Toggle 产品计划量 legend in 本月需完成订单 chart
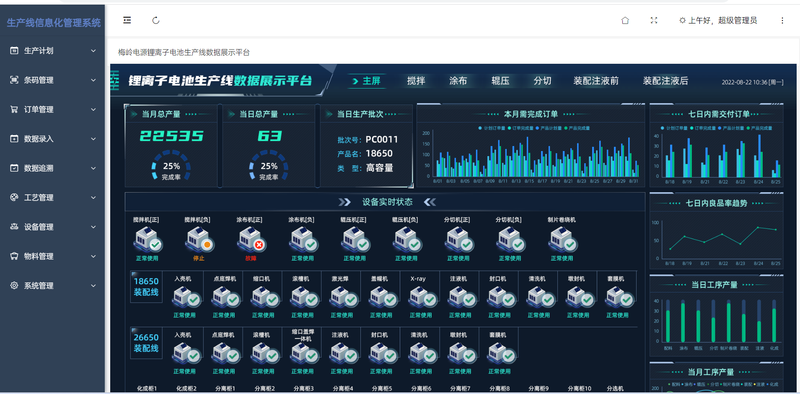The width and height of the screenshot is (800, 394). click(549, 128)
